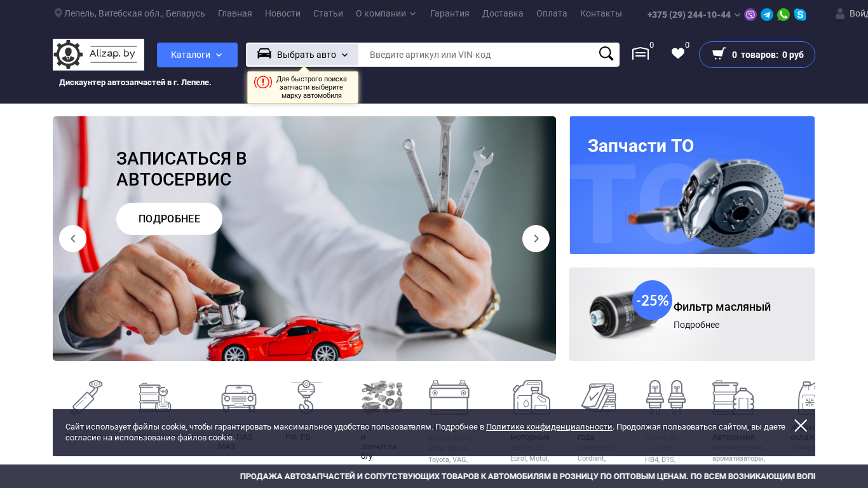Close the cookie notice
868x488 pixels.
click(801, 426)
